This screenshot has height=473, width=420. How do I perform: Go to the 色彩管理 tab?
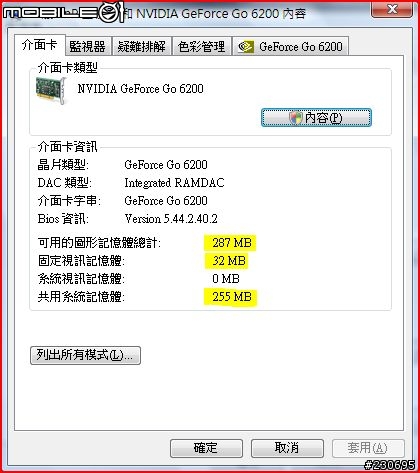click(x=202, y=47)
